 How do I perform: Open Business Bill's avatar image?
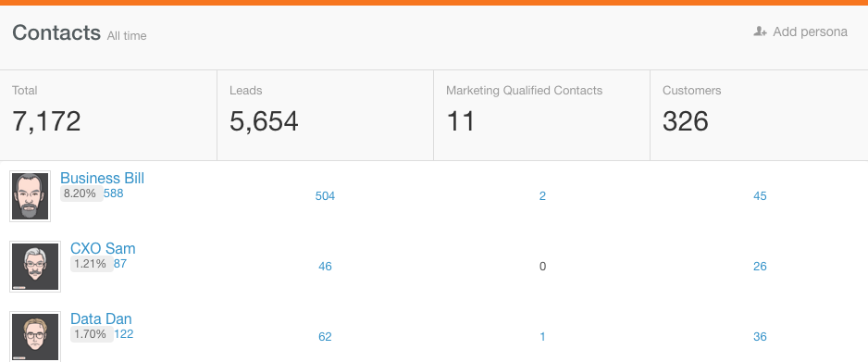click(x=30, y=196)
